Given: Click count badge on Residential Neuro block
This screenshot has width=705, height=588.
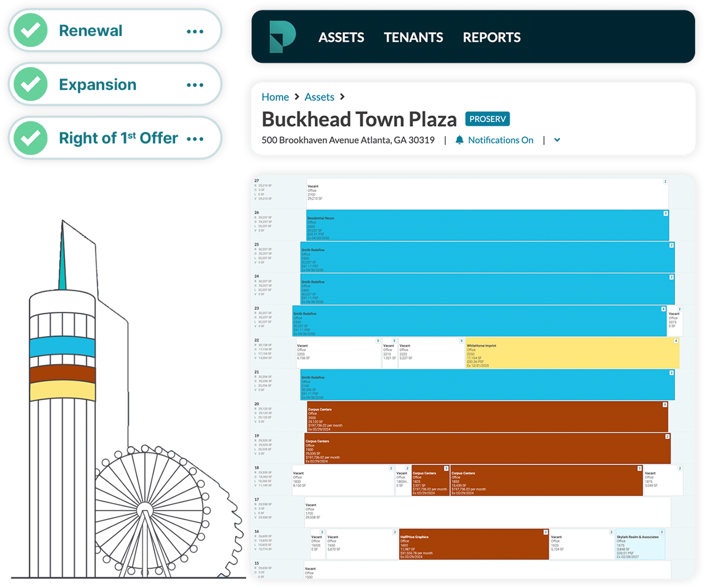Looking at the screenshot, I should (666, 213).
